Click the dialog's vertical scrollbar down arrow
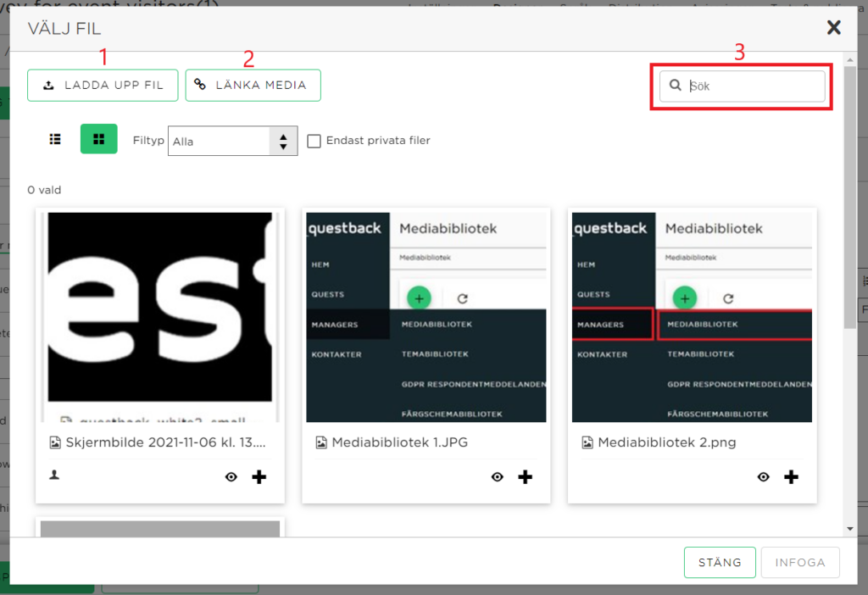Viewport: 868px width, 595px height. 850,529
